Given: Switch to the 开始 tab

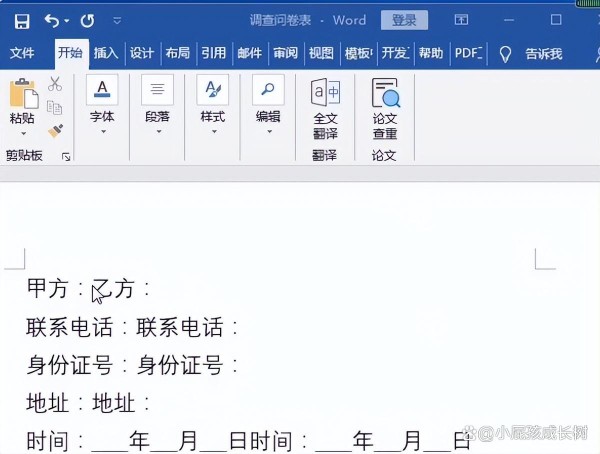Looking at the screenshot, I should [70, 53].
